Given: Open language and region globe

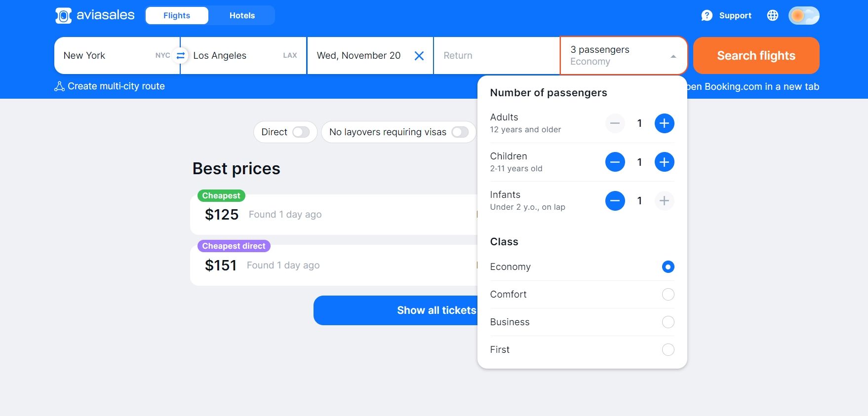Looking at the screenshot, I should click(773, 16).
